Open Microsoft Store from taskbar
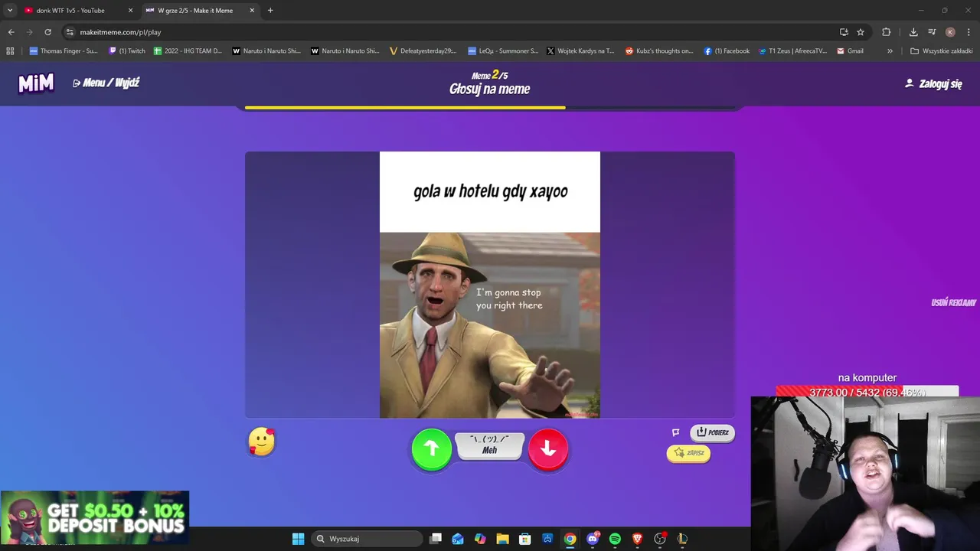The image size is (980, 551). pyautogui.click(x=525, y=539)
